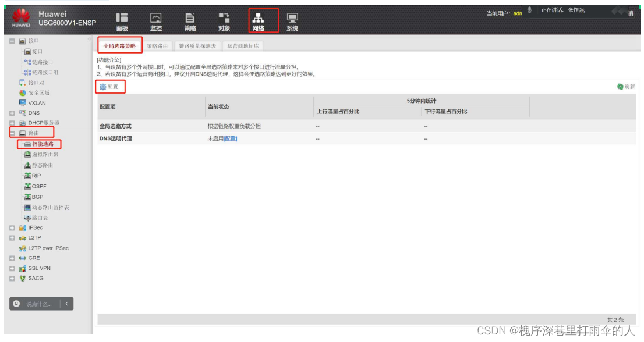Click the 当前用户 label in header
This screenshot has height=342, width=644.
(498, 13)
